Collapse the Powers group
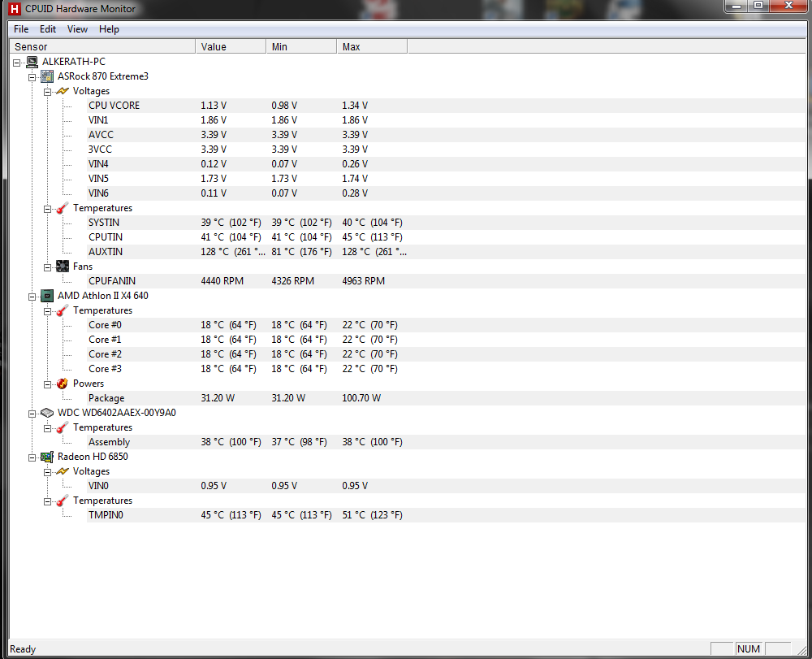This screenshot has height=659, width=812. point(47,385)
